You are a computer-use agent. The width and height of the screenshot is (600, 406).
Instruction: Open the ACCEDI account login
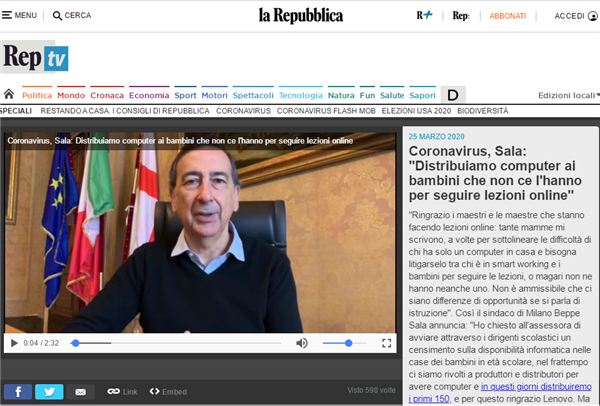(573, 16)
